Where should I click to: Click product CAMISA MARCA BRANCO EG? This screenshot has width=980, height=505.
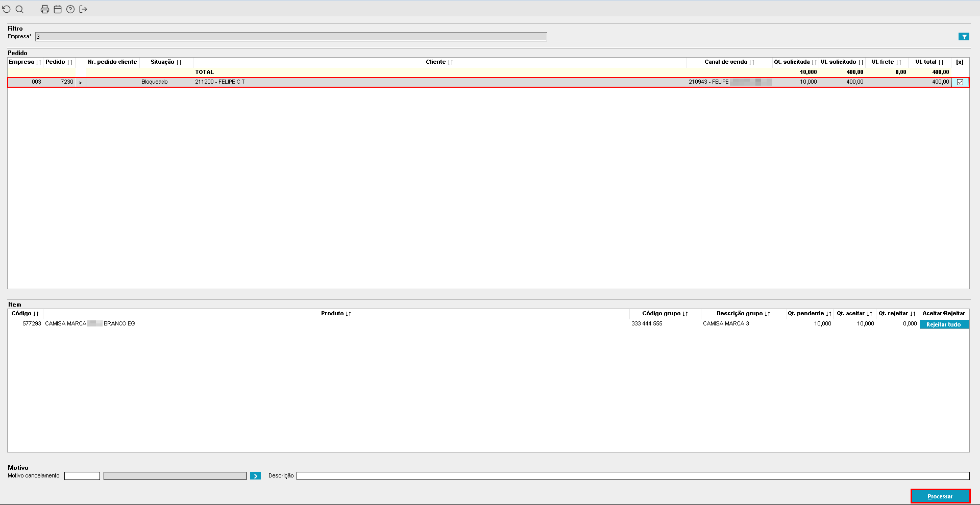(x=90, y=324)
